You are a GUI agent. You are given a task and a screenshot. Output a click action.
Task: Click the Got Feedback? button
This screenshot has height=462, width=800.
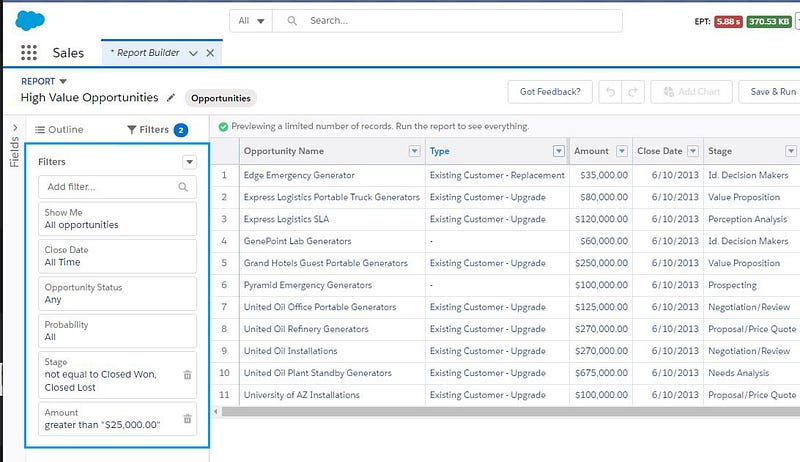click(x=549, y=92)
